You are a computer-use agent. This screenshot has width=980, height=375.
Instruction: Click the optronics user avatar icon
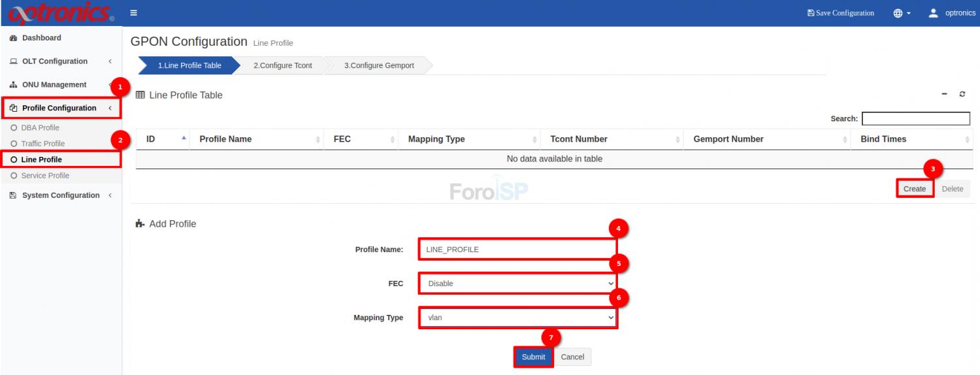(x=933, y=13)
